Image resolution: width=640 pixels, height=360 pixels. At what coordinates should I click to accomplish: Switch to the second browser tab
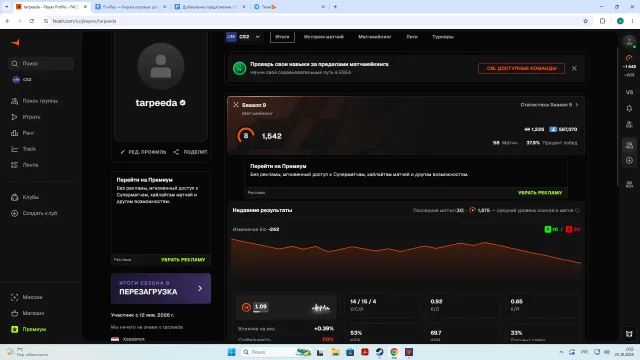coord(131,7)
